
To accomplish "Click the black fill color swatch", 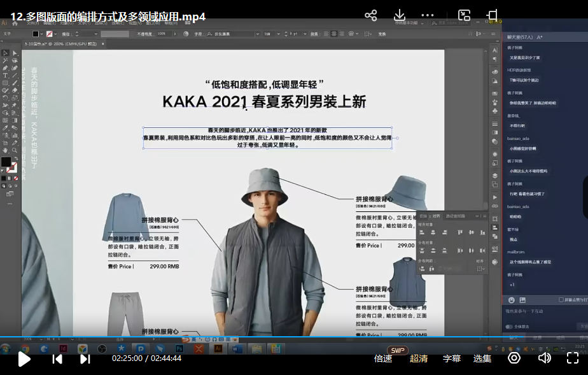I will [6, 162].
